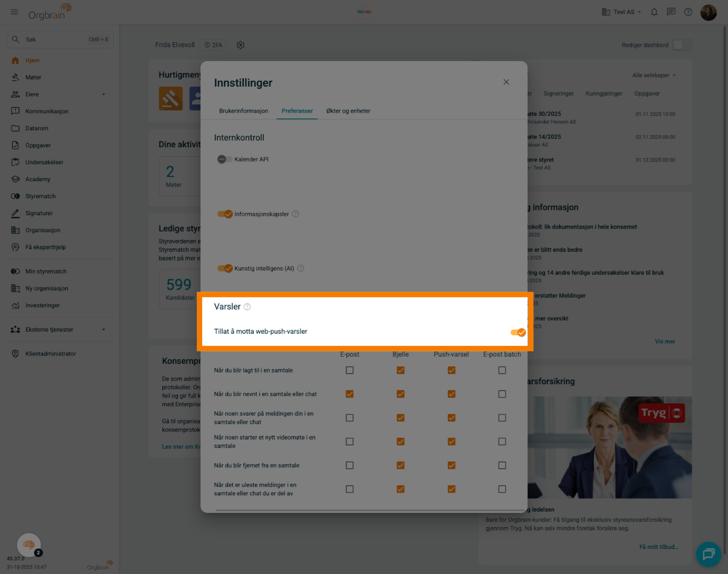Click the Organisasjon building icon
This screenshot has width=728, height=574.
[15, 231]
